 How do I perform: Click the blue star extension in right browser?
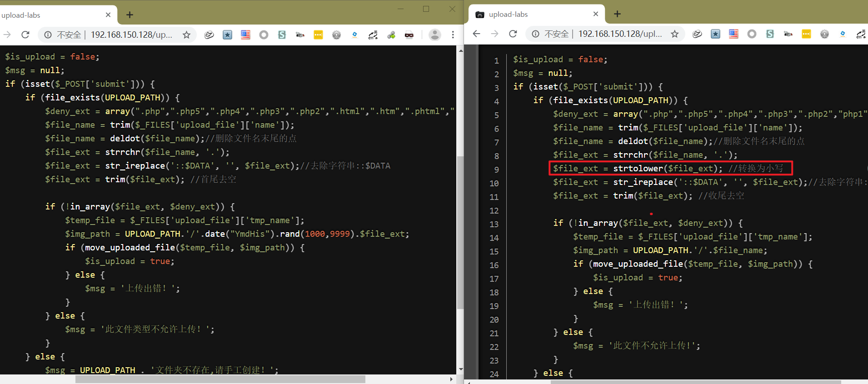(x=715, y=34)
